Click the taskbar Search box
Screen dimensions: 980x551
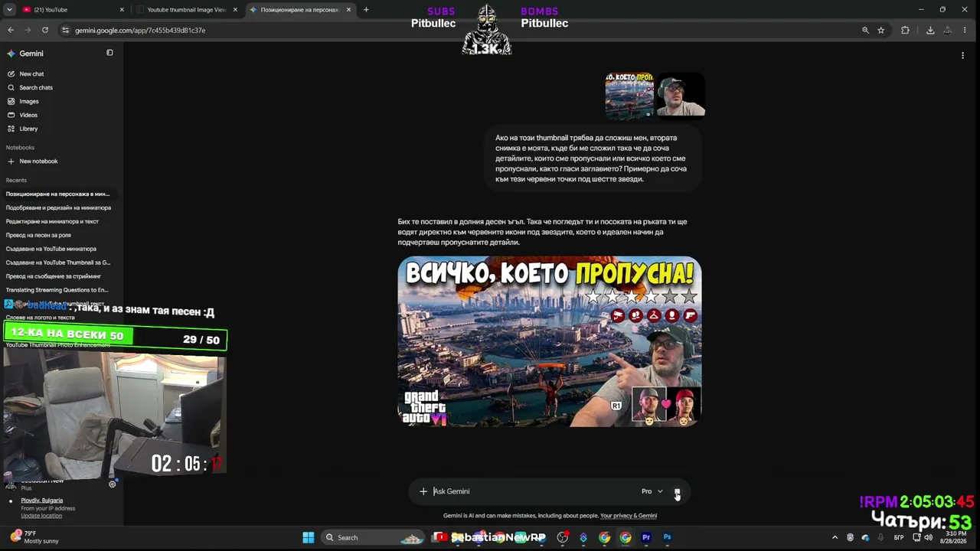coord(373,537)
